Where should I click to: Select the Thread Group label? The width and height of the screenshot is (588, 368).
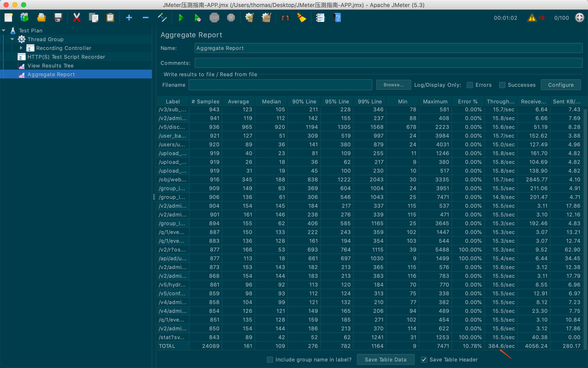click(x=45, y=39)
